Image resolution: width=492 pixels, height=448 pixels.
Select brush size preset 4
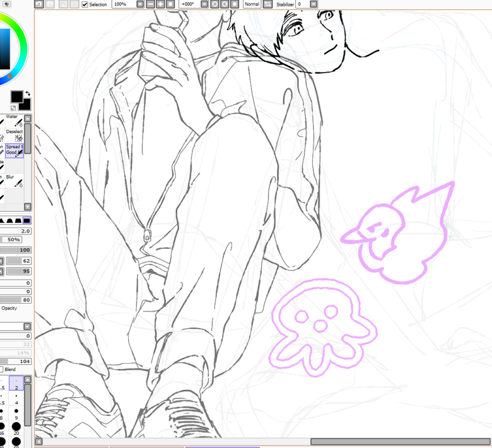click(16, 398)
